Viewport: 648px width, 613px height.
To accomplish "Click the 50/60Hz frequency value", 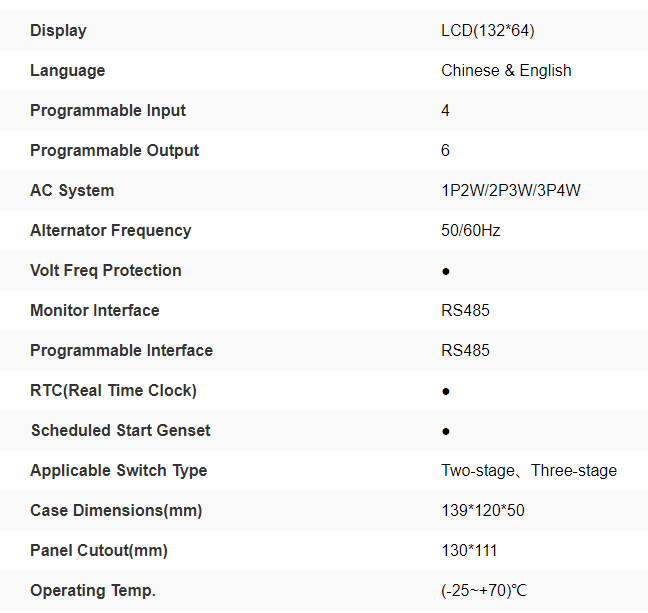I will coord(471,231).
